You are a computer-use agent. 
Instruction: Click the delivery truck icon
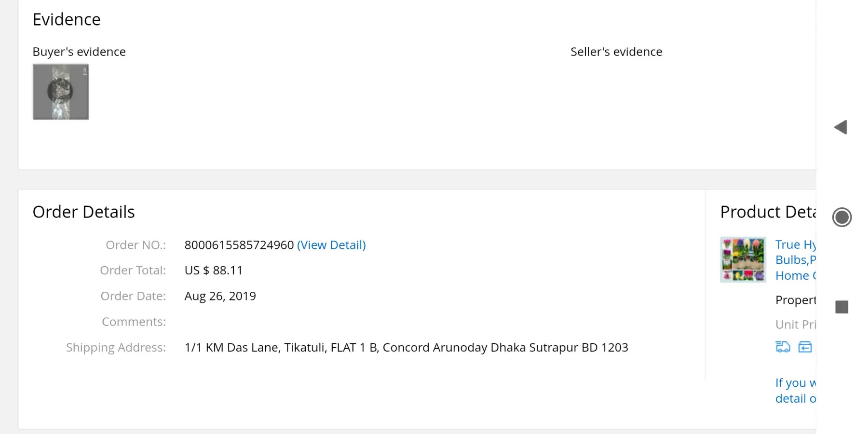(x=783, y=347)
